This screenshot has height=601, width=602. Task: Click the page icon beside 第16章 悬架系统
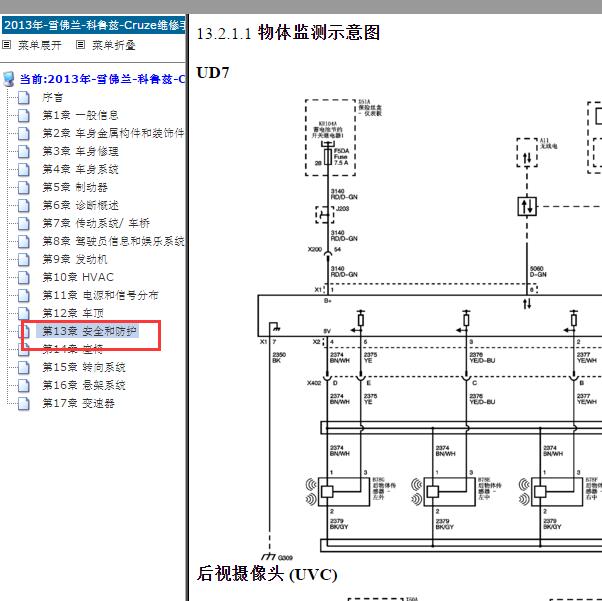[x=24, y=385]
